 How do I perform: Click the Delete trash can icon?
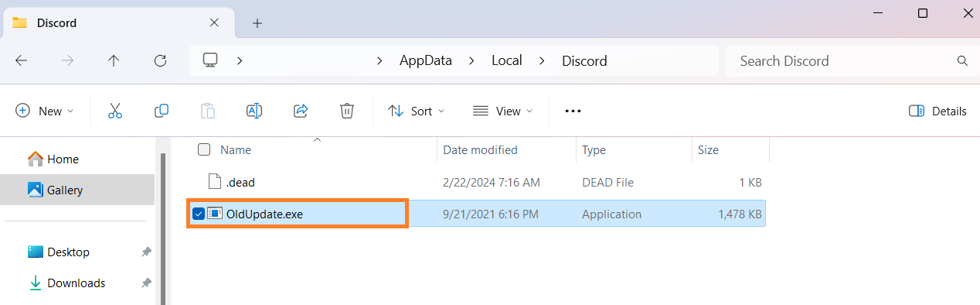click(x=347, y=111)
